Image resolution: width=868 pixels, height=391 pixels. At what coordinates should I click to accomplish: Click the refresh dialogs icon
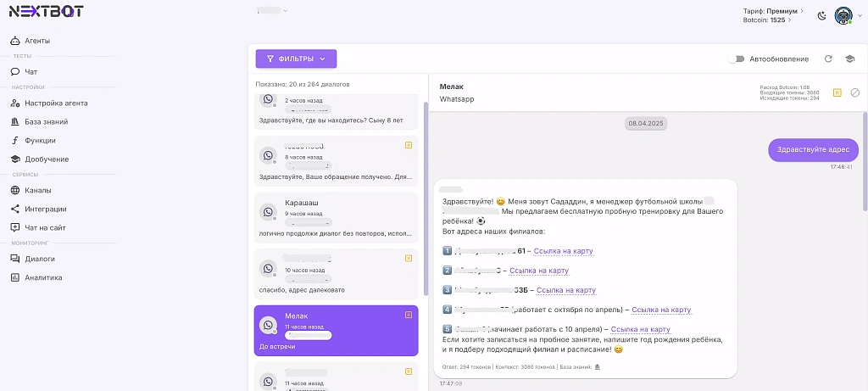coord(828,59)
